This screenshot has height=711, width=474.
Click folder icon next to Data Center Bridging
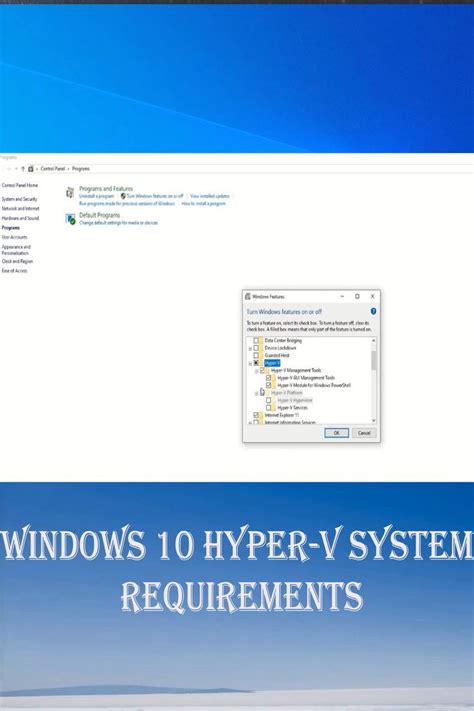point(261,340)
